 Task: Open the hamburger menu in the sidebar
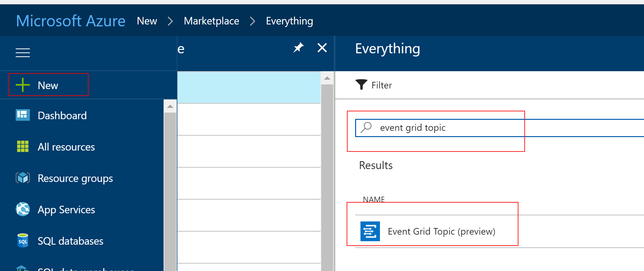click(23, 53)
